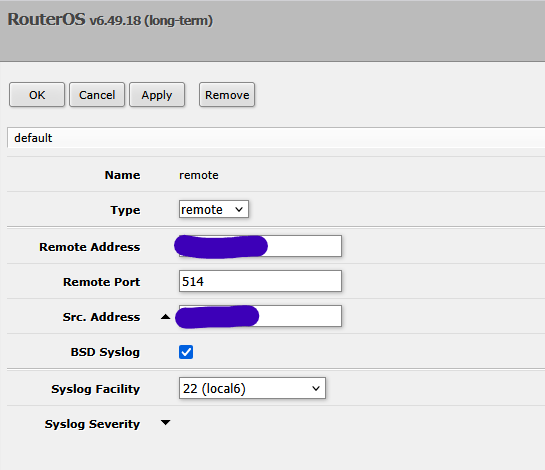Collapse the Src. Address up arrow
Screen dimensions: 545x470
tap(165, 317)
